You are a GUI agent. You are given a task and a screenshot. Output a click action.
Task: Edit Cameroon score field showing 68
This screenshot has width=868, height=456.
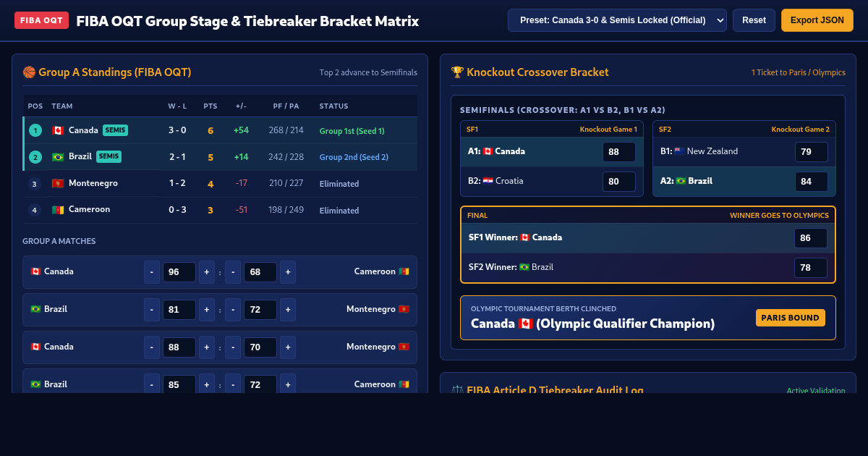click(260, 271)
